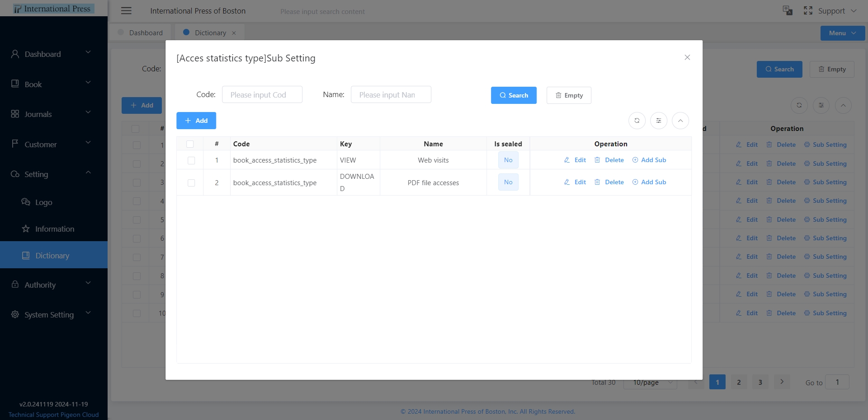The image size is (868, 420).
Task: Click Add Sub for PDF file accesses
Action: (649, 182)
